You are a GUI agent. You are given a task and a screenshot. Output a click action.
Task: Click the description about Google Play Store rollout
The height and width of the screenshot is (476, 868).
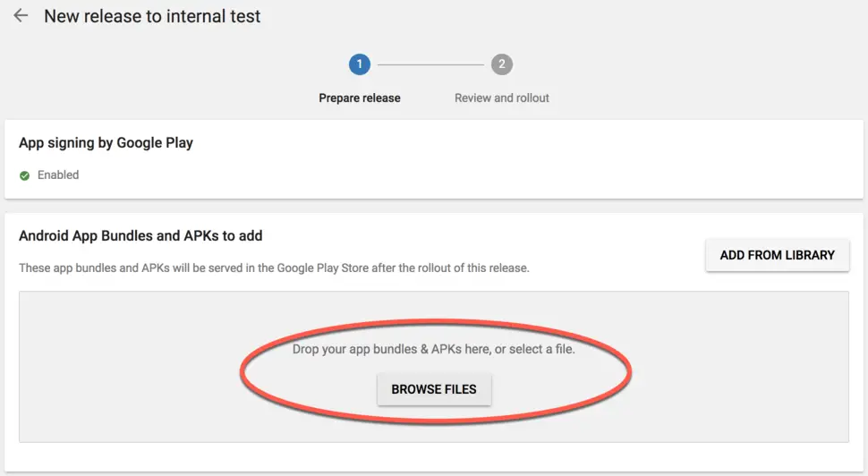pos(274,268)
